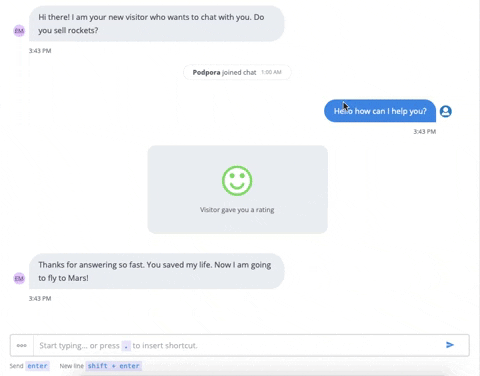The width and height of the screenshot is (480, 376).
Task: Click the enter shortcut key label
Action: (x=37, y=366)
